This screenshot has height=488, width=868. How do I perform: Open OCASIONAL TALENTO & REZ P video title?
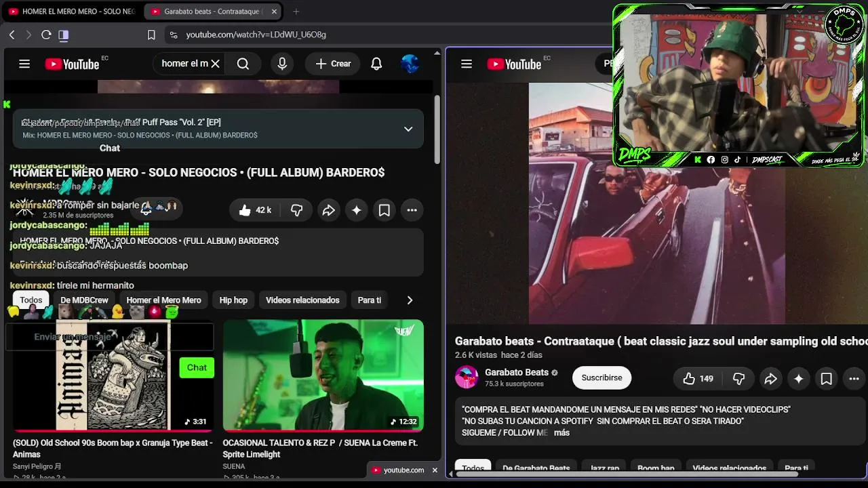[320, 449]
